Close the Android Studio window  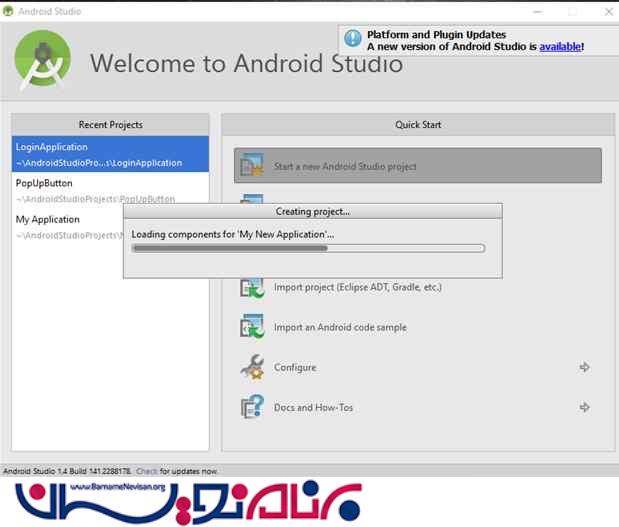(x=609, y=12)
